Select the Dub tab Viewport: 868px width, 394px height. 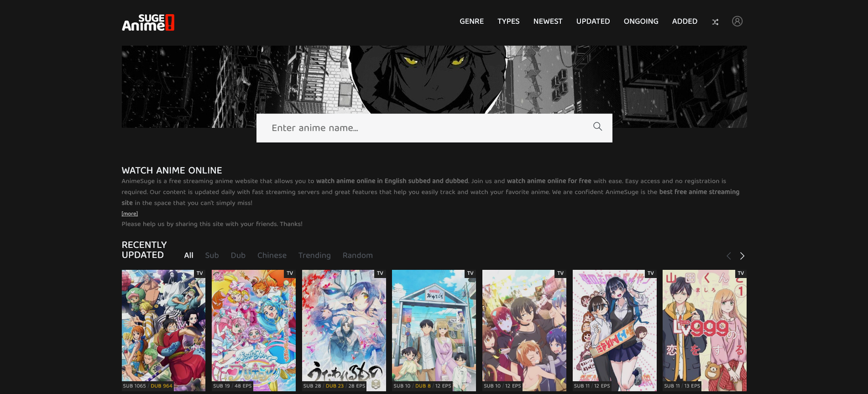pos(238,256)
